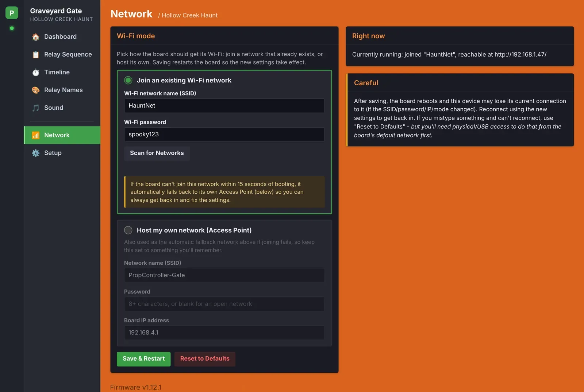The image size is (584, 392).
Task: Click the Right now panel heading
Action: (x=369, y=36)
